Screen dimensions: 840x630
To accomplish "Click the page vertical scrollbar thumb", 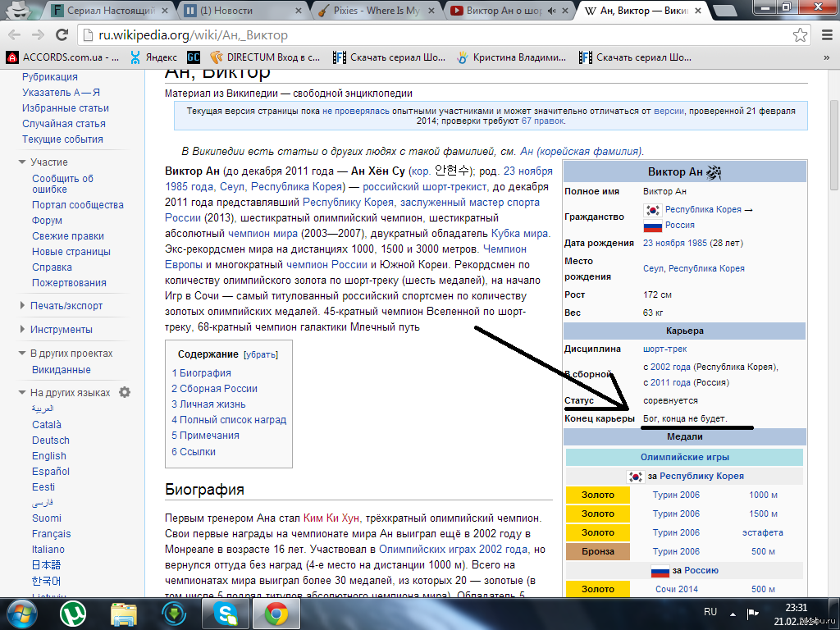I will coord(834,144).
